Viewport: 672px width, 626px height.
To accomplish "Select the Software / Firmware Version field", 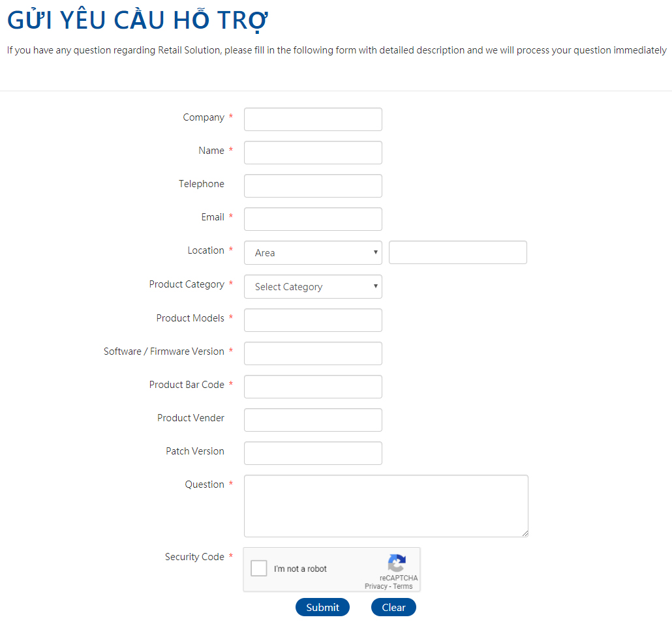I will (313, 353).
